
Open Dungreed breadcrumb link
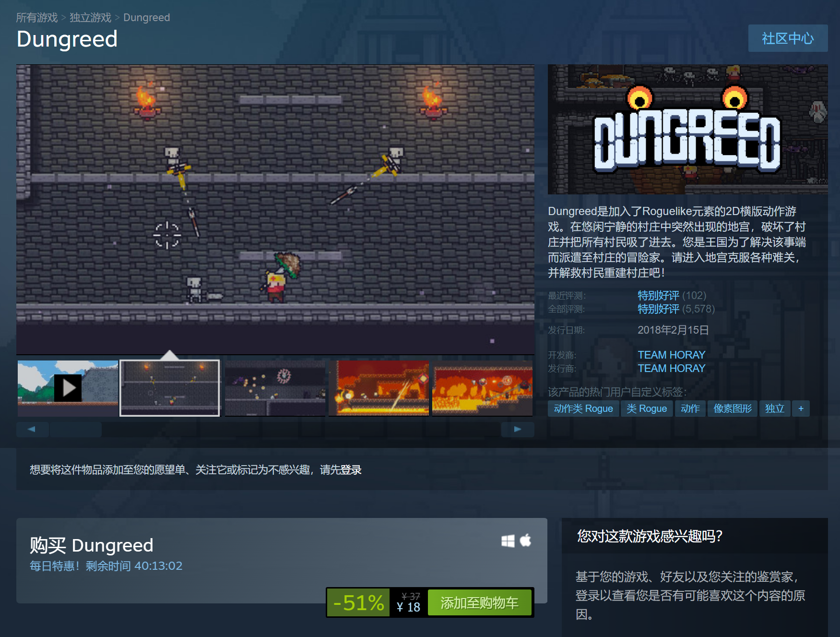pos(146,18)
